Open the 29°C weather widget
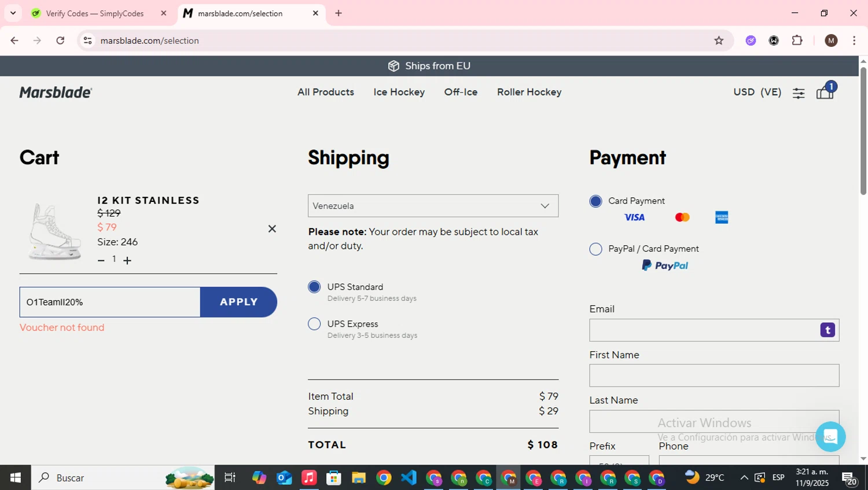 click(705, 478)
